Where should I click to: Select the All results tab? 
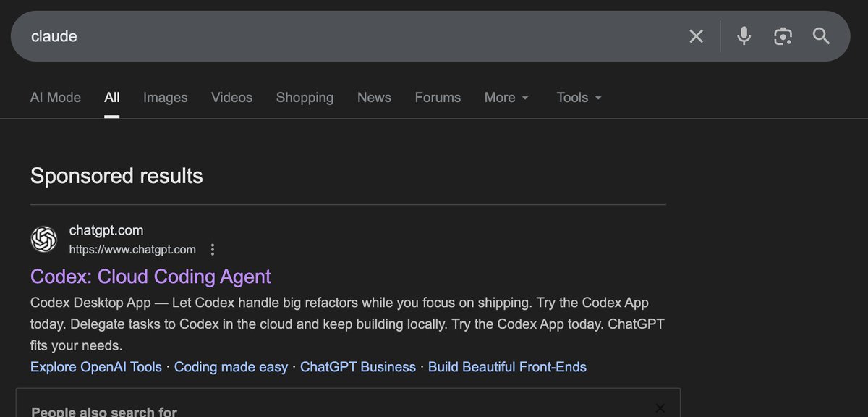(112, 98)
